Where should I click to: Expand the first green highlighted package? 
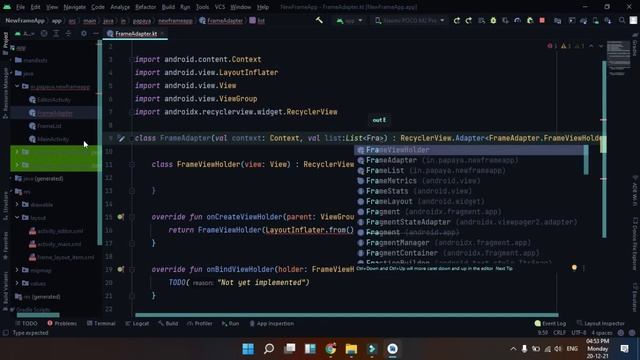[x=17, y=151]
